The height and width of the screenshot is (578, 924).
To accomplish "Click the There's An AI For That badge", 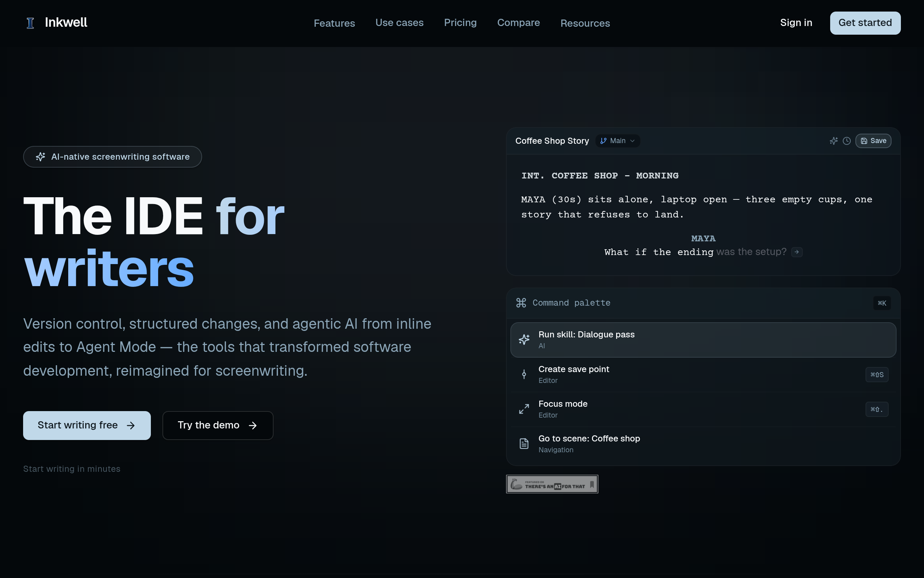I will tap(552, 484).
